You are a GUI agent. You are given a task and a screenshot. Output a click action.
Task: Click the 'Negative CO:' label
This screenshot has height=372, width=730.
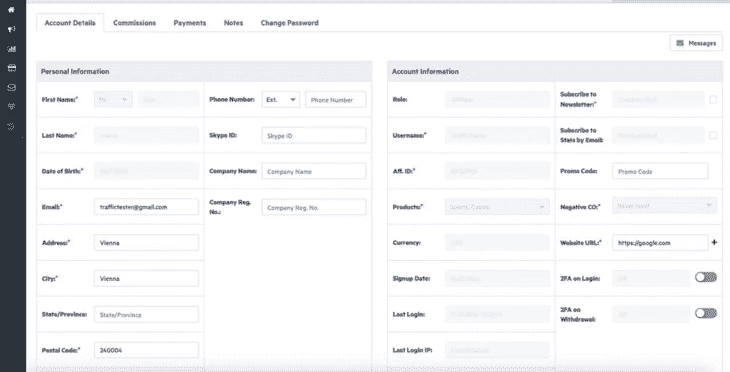(581, 207)
